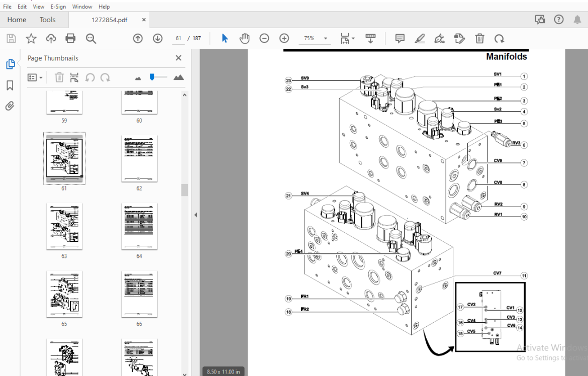This screenshot has height=376, width=588.
Task: Close the Page Thumbnails panel
Action: pyautogui.click(x=178, y=58)
